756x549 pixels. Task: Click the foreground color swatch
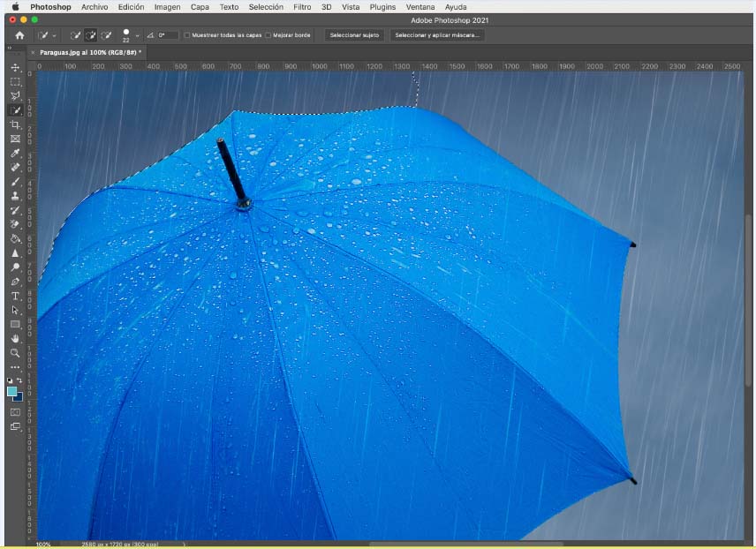[12, 391]
